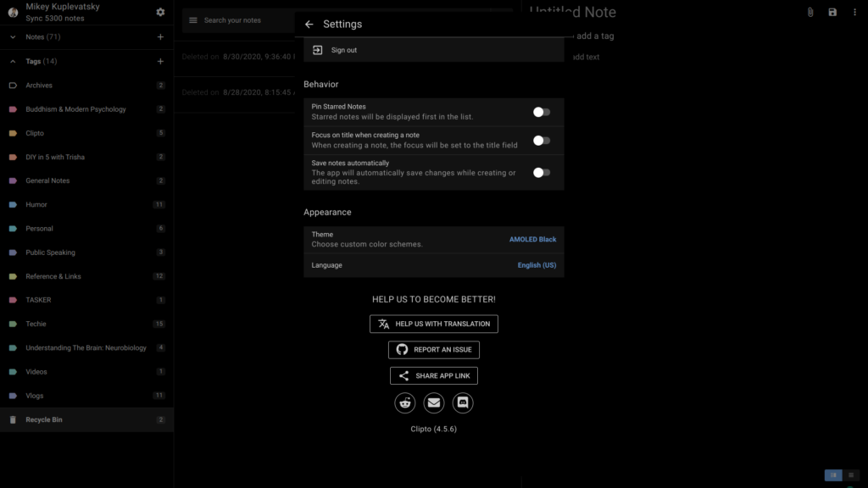
Task: Add a new tag with plus icon
Action: (x=160, y=61)
